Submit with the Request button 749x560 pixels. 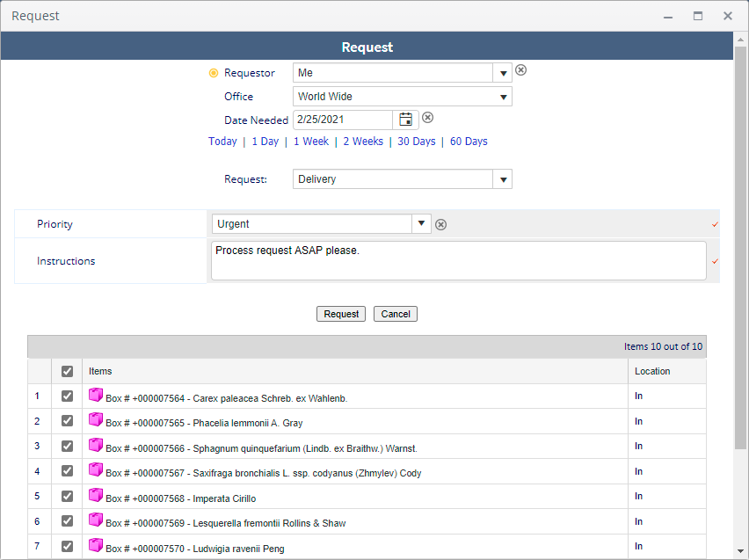pos(341,314)
